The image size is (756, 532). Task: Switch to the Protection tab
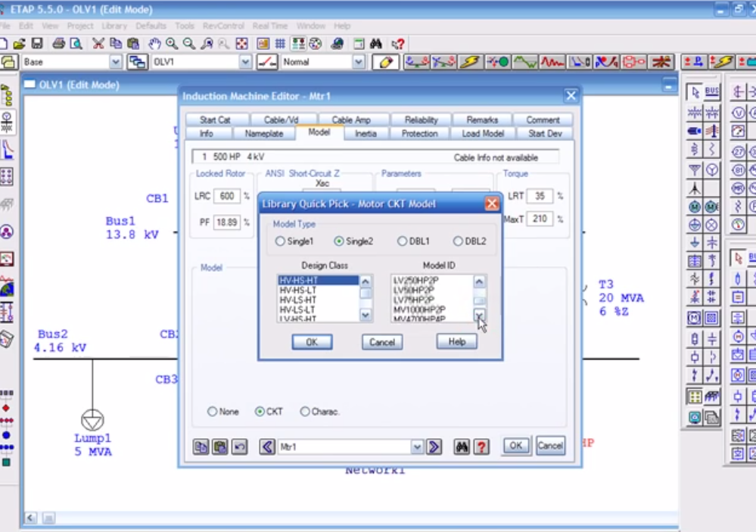419,134
